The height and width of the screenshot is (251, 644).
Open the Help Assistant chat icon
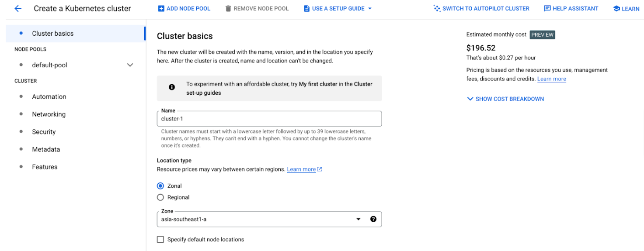click(547, 8)
